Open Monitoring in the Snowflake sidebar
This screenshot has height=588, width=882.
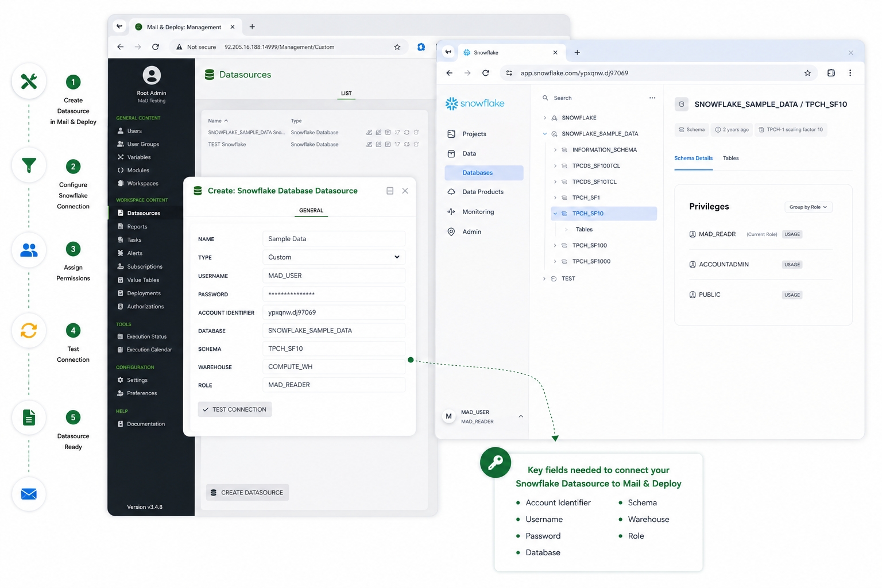pyautogui.click(x=478, y=212)
